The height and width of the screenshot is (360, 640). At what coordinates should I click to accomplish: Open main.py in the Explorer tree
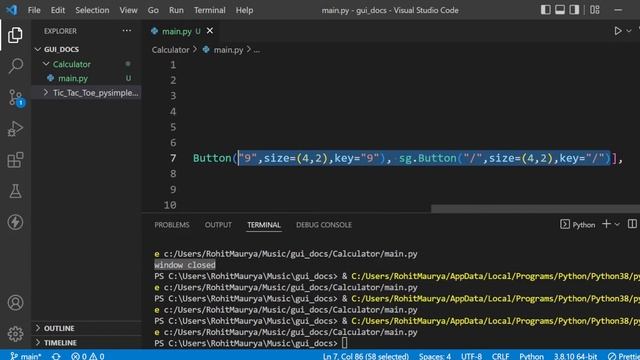(x=87, y=78)
